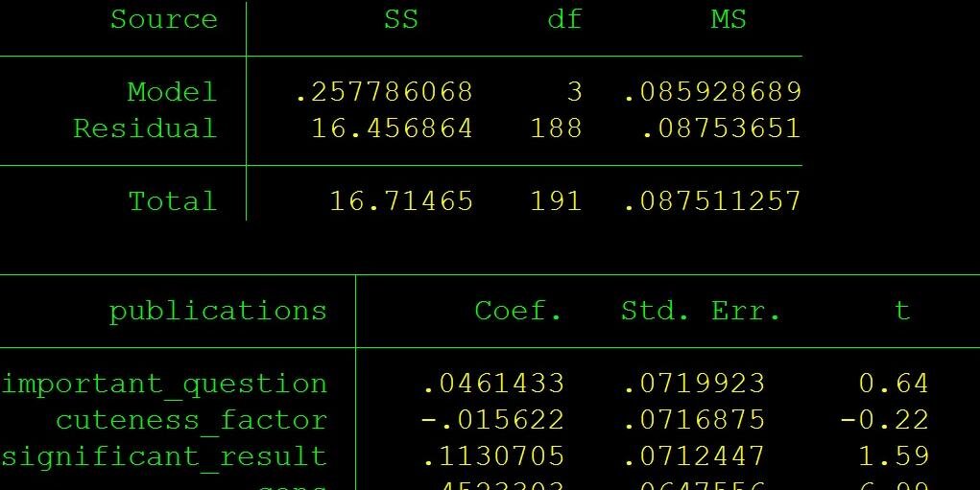Click coefficient .1130705 for significant_result
The image size is (980, 490).
pos(493,456)
